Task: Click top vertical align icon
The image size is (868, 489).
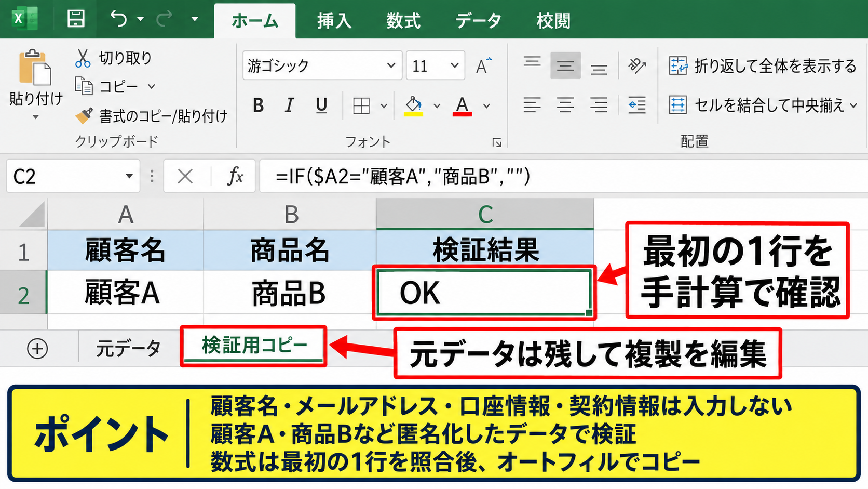Action: [532, 62]
